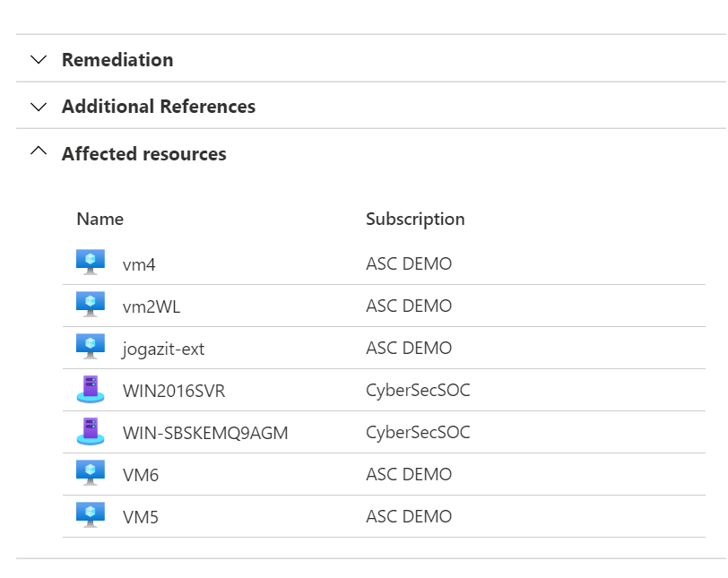728x578 pixels.
Task: Open the jogazit-ext resource name
Action: pos(163,349)
